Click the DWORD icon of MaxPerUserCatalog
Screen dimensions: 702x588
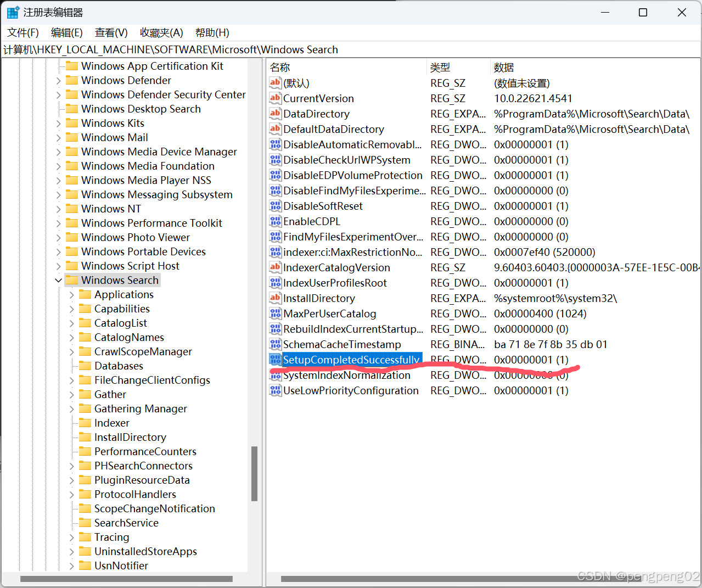[x=275, y=313]
